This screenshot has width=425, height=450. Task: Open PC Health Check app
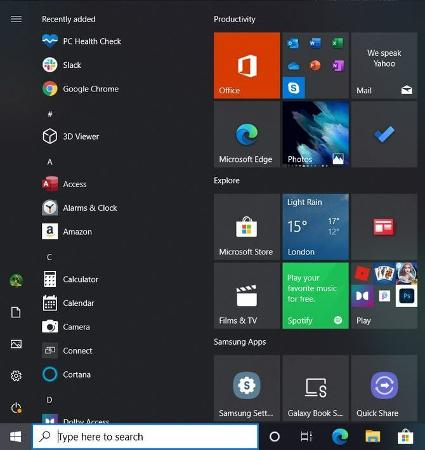pos(82,41)
